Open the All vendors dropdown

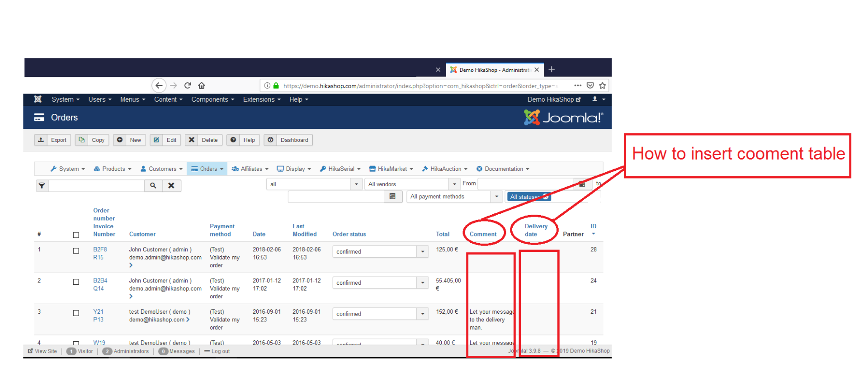[x=412, y=184]
